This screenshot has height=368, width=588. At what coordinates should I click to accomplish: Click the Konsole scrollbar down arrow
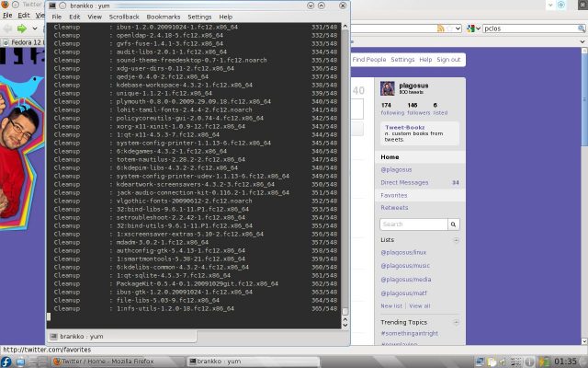pos(345,325)
